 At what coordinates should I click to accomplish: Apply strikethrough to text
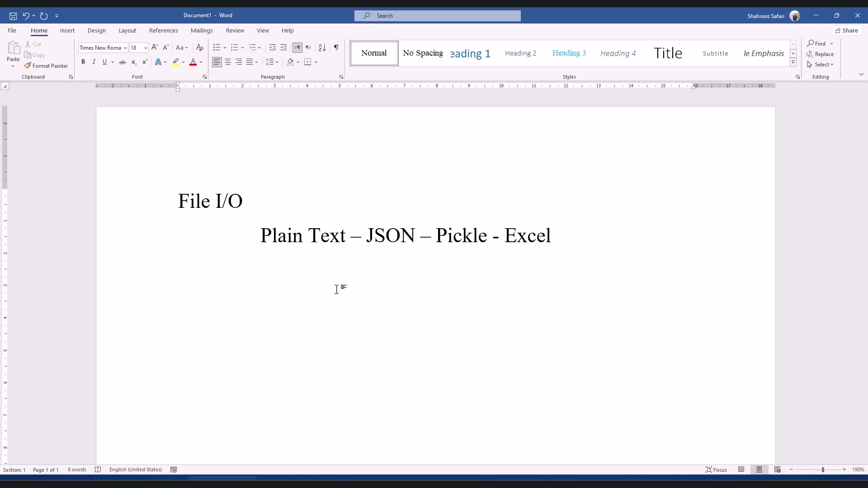[x=122, y=62]
